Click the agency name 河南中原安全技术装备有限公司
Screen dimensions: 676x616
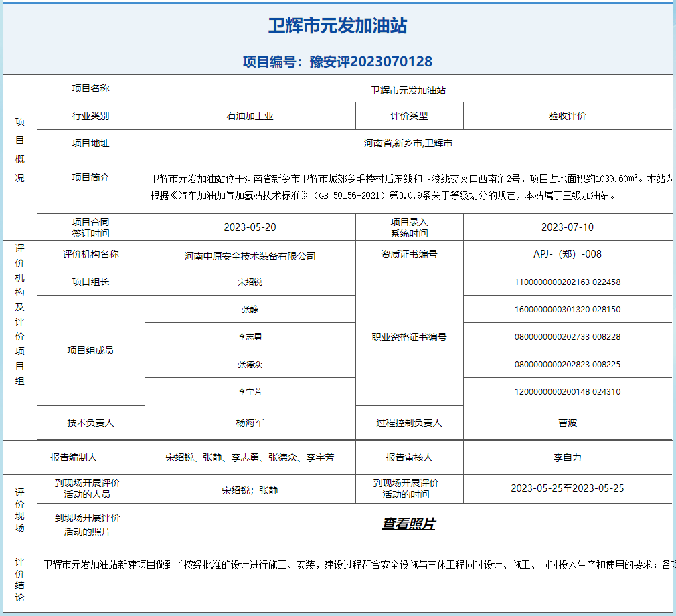(x=250, y=256)
